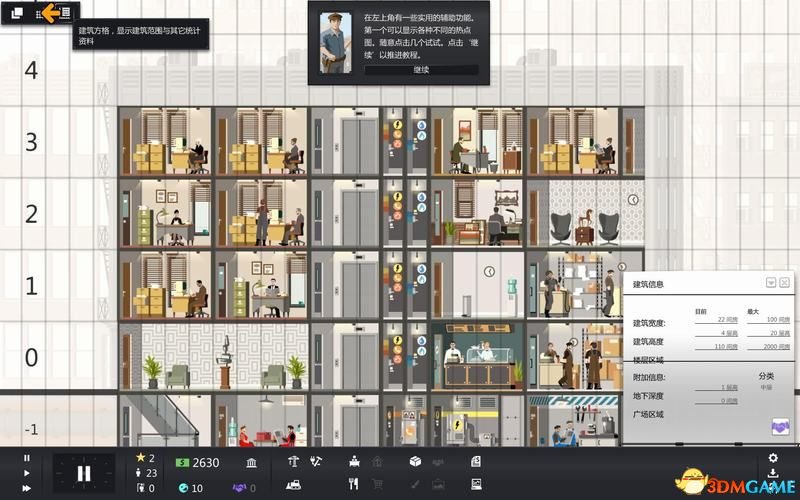The image size is (800, 500).
Task: Click 继续 to continue the tutorial
Action: [421, 70]
